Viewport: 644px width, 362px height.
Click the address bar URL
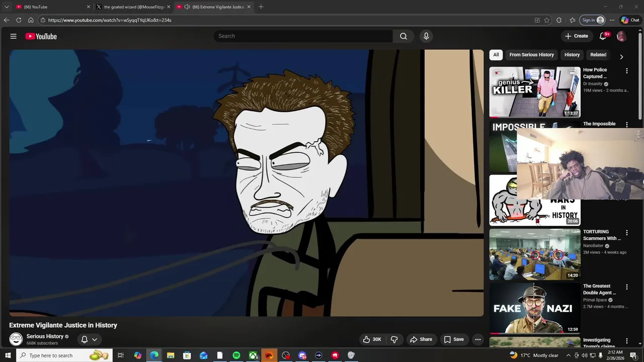110,20
